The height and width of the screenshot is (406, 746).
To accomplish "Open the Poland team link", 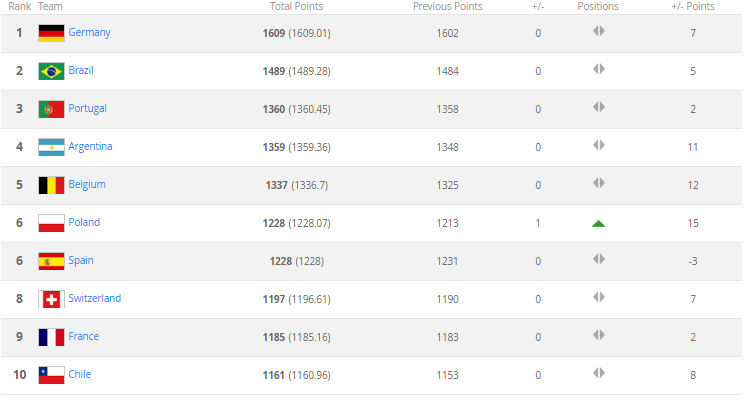I will click(x=84, y=223).
